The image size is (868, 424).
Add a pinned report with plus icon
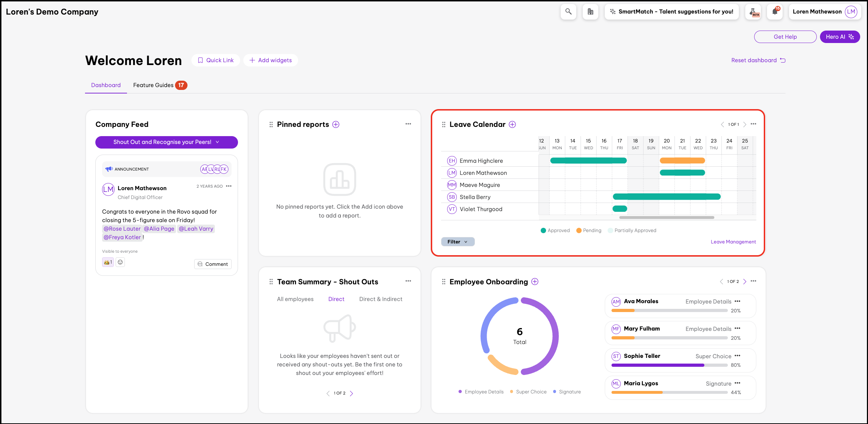(336, 124)
